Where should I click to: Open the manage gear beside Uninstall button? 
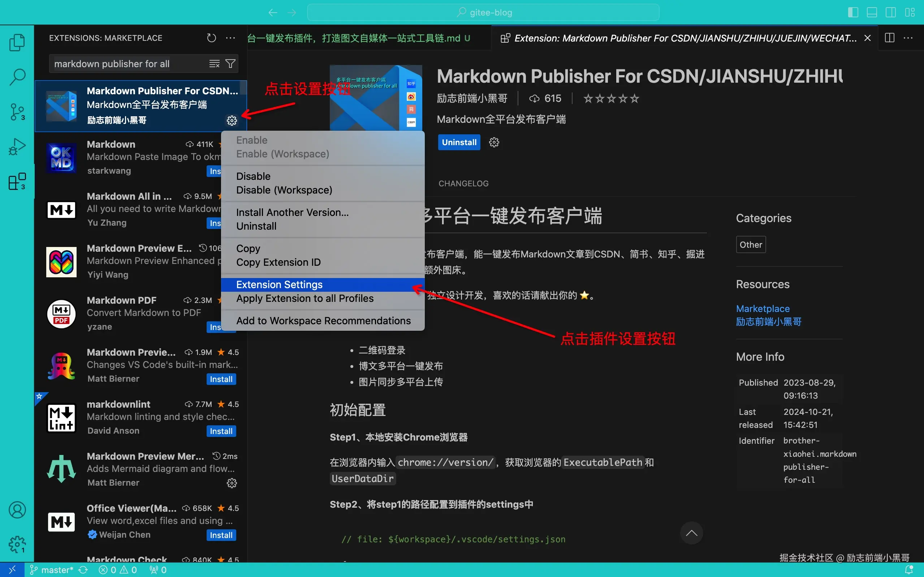pyautogui.click(x=494, y=142)
